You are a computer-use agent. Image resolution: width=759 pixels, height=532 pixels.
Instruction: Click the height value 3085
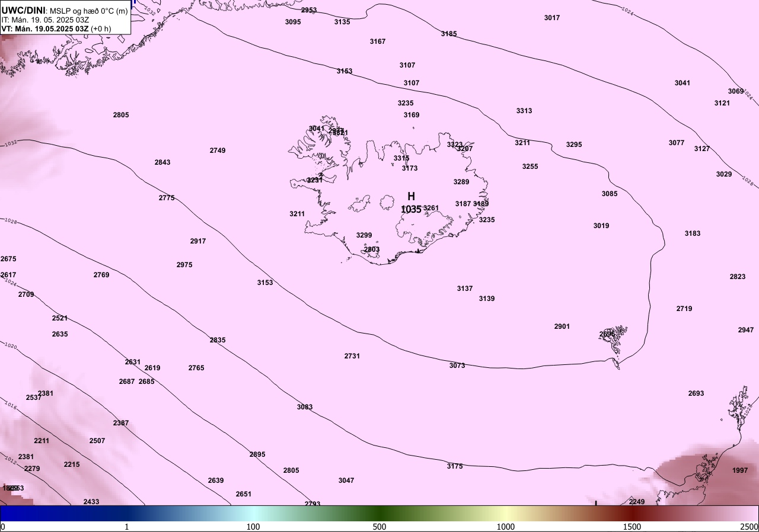[x=610, y=194]
